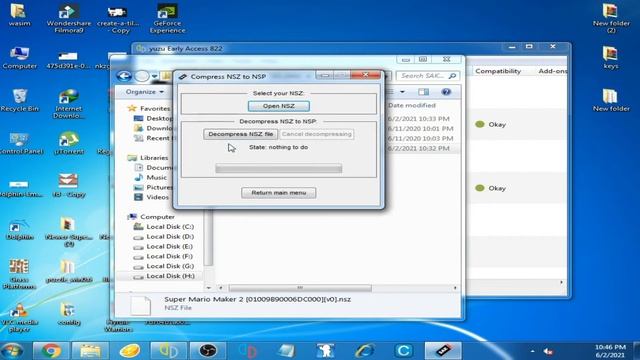Click the Add-ons column header in yuzu
Screen dimensions: 640x360
(x=553, y=71)
